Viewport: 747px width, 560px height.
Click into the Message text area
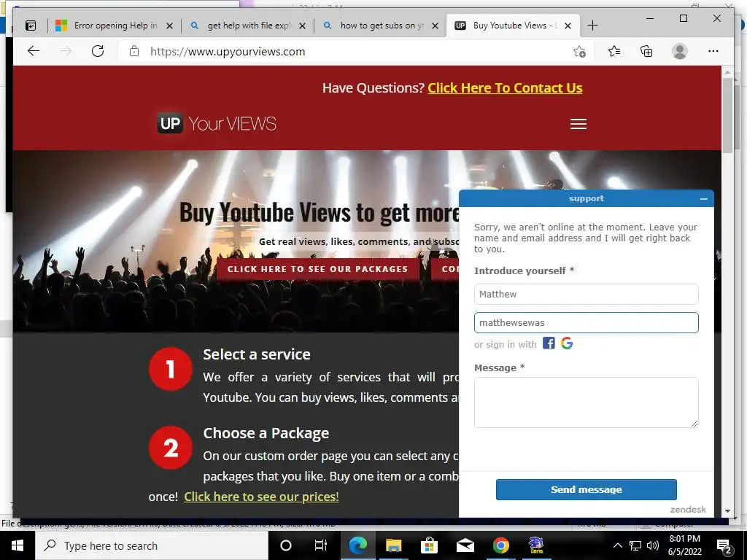[x=586, y=402]
